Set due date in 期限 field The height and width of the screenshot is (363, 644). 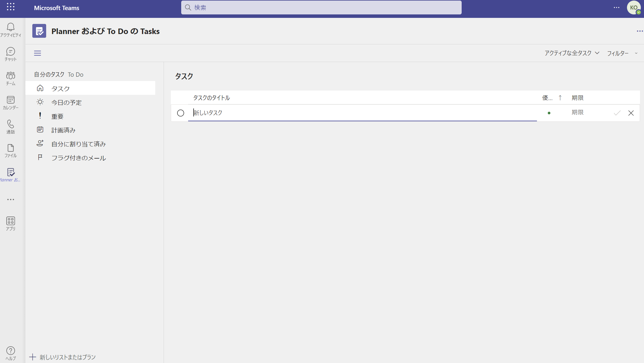coord(578,112)
